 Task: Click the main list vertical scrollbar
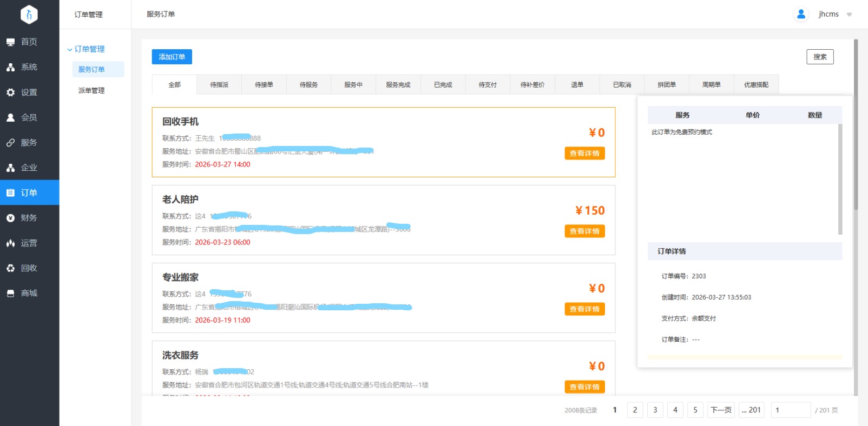pos(856,124)
